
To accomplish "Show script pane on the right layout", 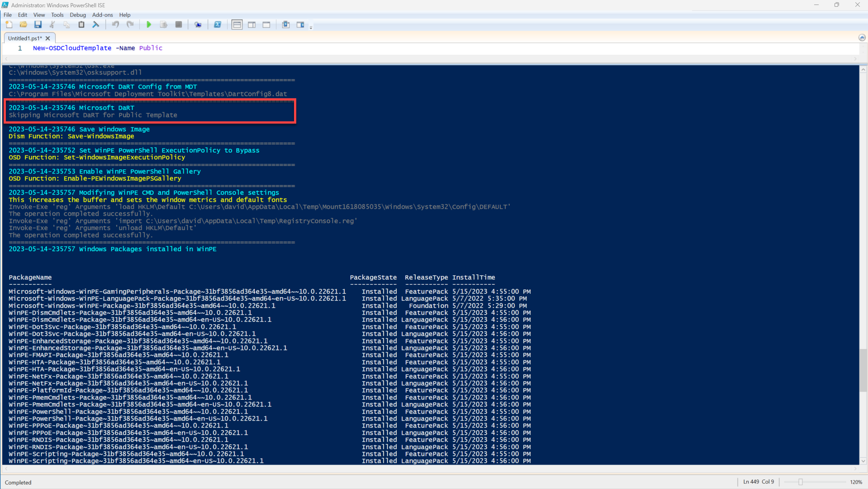I will pos(252,25).
